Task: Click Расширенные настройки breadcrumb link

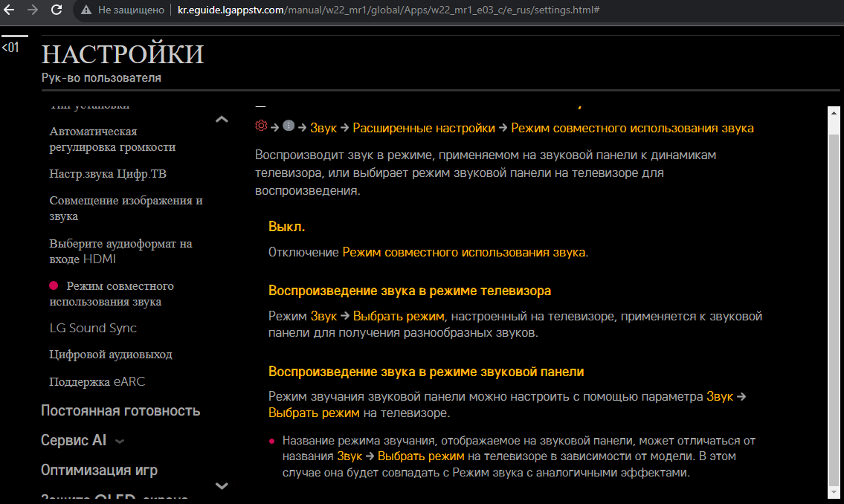Action: 424,128
